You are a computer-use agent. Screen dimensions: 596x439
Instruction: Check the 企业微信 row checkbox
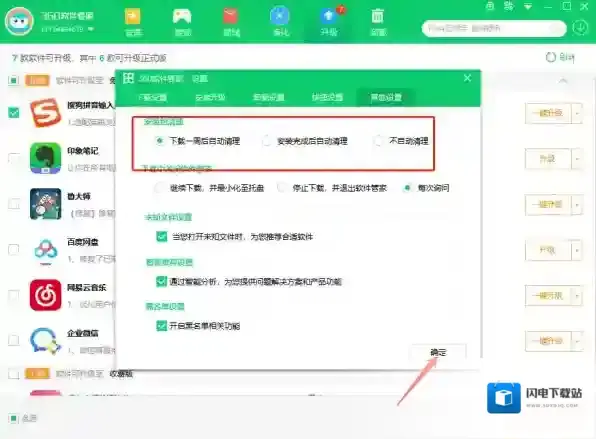point(14,340)
